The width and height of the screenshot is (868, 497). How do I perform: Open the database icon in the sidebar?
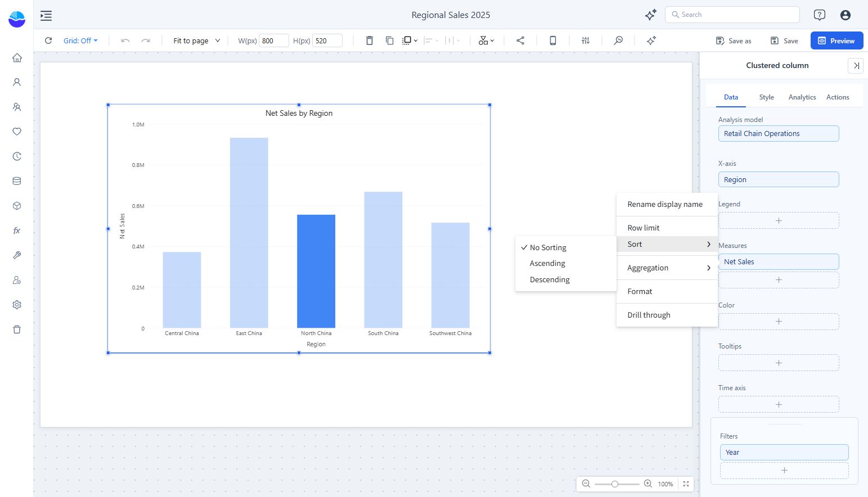pos(17,181)
